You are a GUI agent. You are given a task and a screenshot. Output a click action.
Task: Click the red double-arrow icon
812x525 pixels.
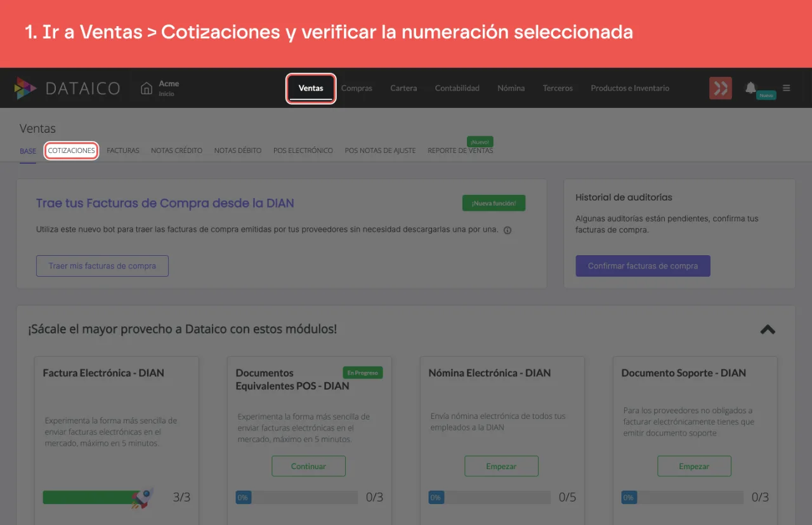pyautogui.click(x=721, y=88)
